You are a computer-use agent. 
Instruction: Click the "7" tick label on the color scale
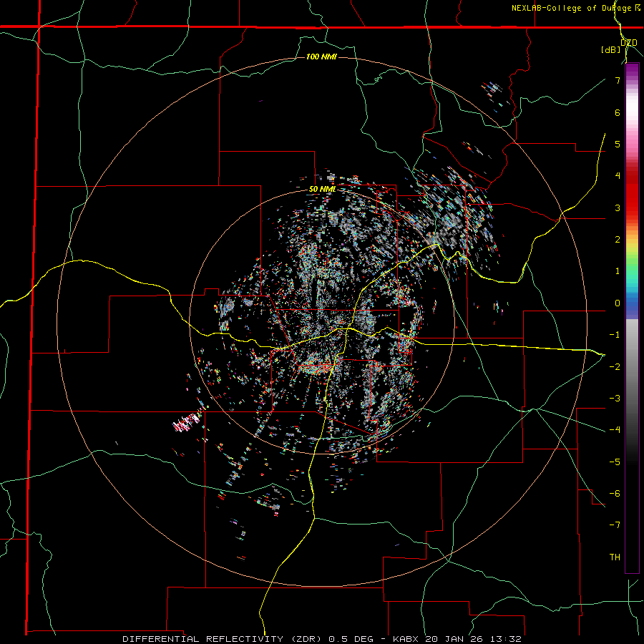[x=618, y=80]
